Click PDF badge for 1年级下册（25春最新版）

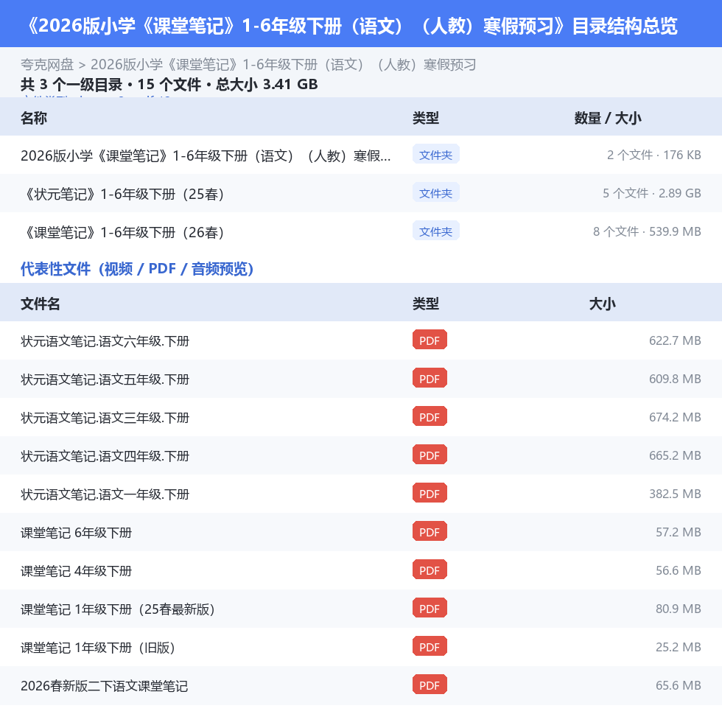pyautogui.click(x=430, y=608)
